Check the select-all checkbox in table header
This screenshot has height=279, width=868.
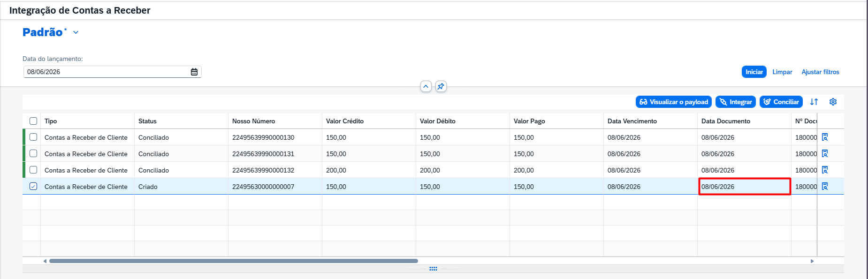33,121
